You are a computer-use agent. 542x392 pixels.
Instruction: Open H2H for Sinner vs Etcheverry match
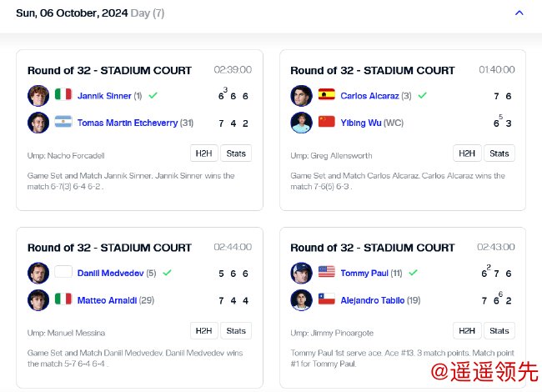pos(203,153)
